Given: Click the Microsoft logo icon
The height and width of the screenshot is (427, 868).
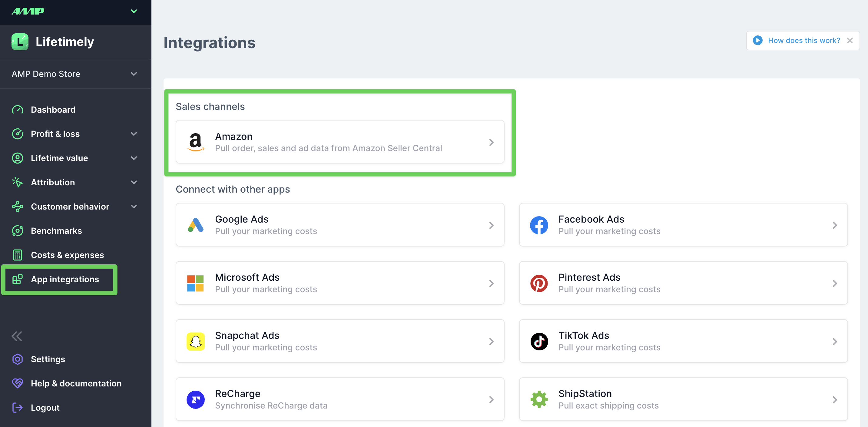Looking at the screenshot, I should 195,283.
